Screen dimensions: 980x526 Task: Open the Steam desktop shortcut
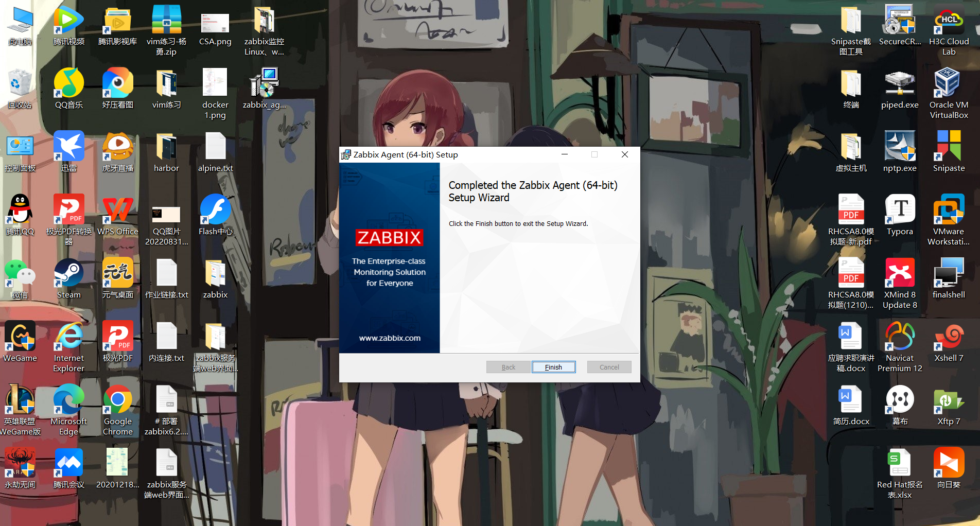click(69, 279)
